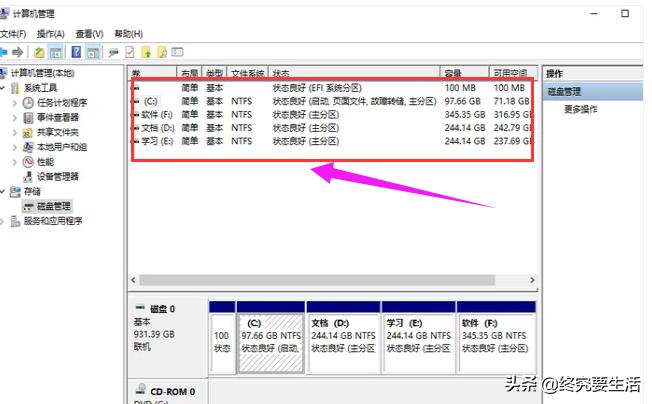
Task: Click the 71.18 GB free space cell
Action: (x=511, y=101)
